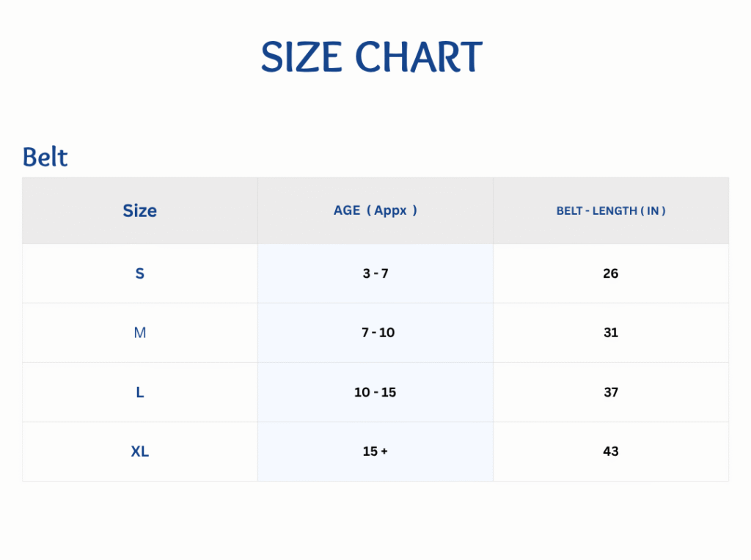The width and height of the screenshot is (751, 560).
Task: Click the IN unit in the length header
Action: [x=653, y=211]
